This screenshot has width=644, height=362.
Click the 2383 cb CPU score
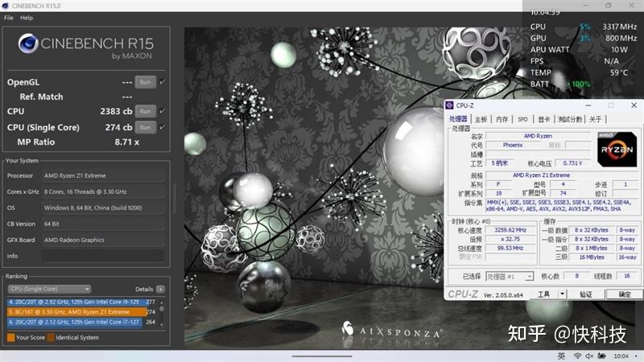coord(116,111)
